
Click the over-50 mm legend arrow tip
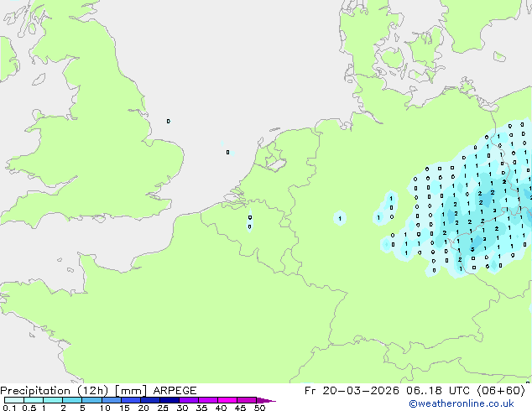click(266, 400)
